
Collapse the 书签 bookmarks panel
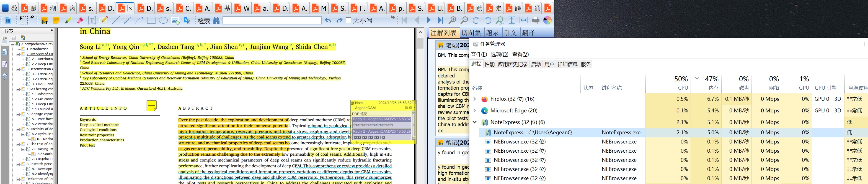click(x=52, y=30)
